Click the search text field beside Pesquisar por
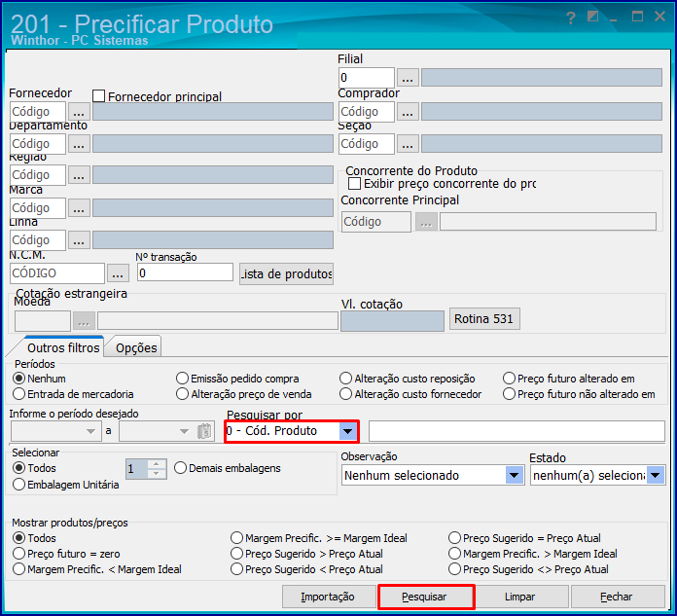The height and width of the screenshot is (616, 677). point(517,431)
